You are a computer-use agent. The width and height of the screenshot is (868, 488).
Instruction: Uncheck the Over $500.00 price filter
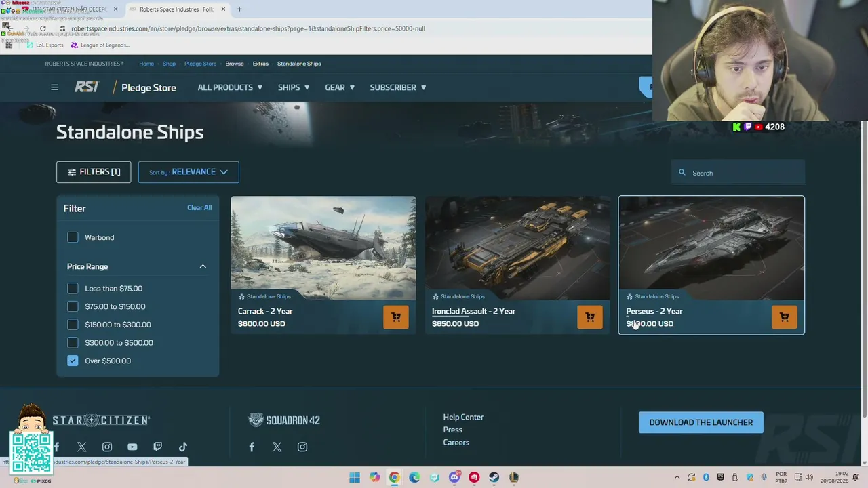(x=73, y=361)
